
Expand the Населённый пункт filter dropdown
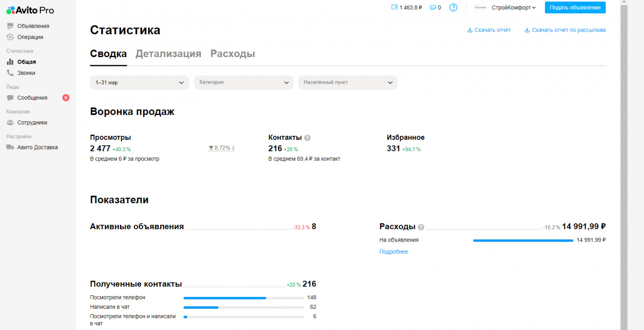click(348, 82)
